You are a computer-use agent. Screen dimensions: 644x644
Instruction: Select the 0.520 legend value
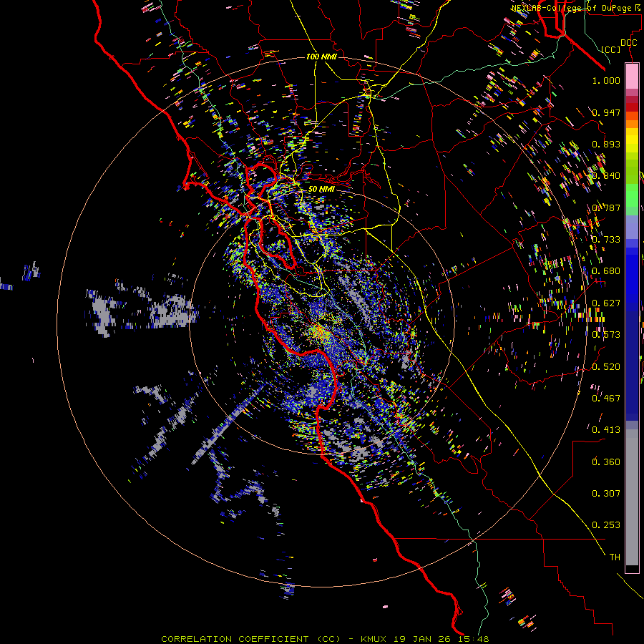click(x=606, y=367)
